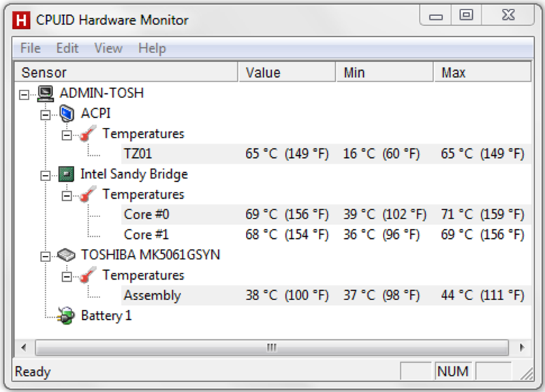Image resolution: width=545 pixels, height=392 pixels.
Task: Click the ACPI monitor icon
Action: click(67, 114)
